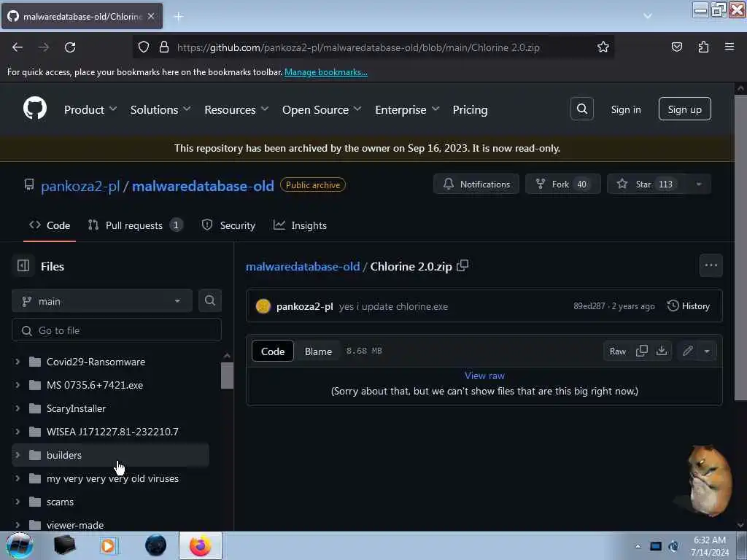List all tabs dropdown chevron
The height and width of the screenshot is (560, 747).
click(x=648, y=16)
